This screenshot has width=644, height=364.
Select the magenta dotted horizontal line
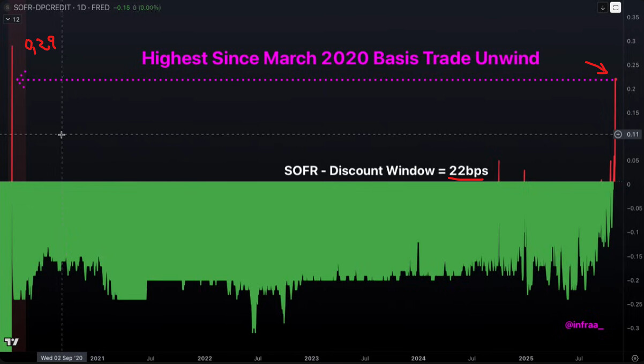[321, 80]
